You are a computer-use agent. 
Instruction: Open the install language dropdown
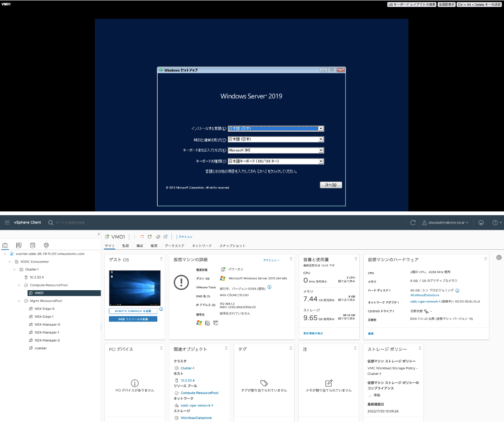(321, 129)
